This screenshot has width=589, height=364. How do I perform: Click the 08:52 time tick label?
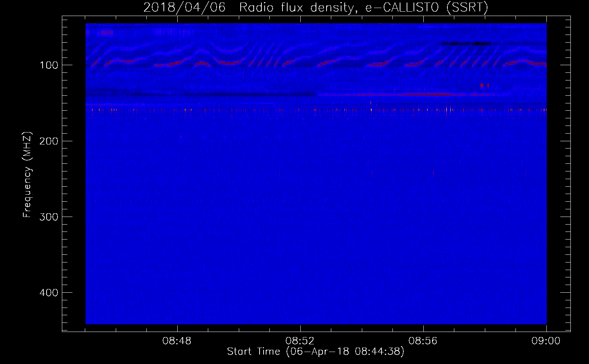coord(300,341)
